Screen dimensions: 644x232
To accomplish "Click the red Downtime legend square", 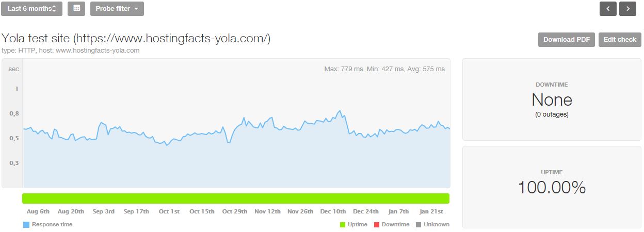I will (x=377, y=225).
